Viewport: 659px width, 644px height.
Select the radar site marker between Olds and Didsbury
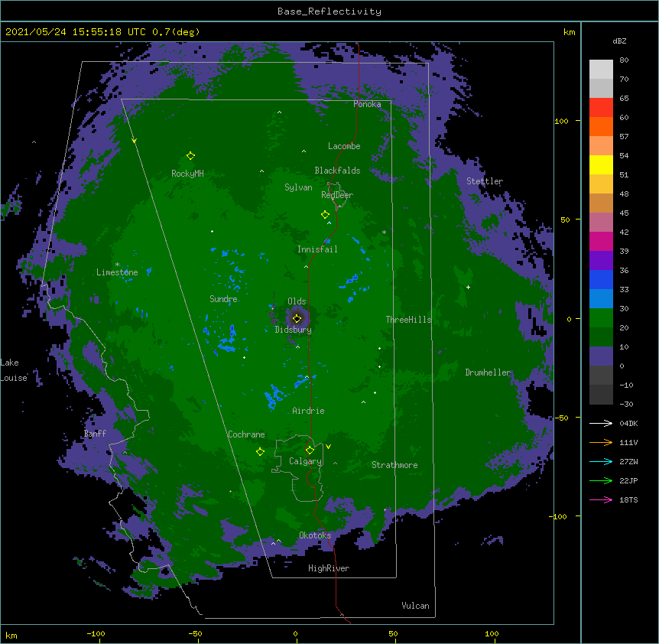(297, 318)
